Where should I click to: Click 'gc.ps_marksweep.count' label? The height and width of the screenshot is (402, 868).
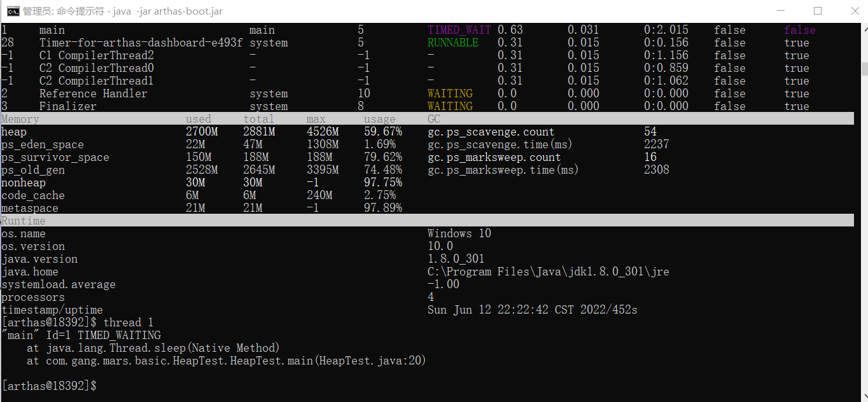[494, 157]
